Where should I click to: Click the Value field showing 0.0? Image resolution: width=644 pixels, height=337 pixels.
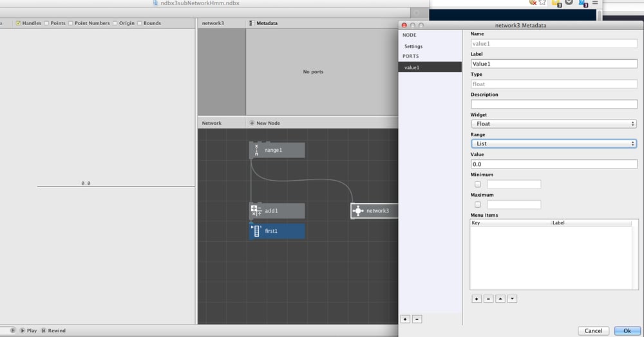(554, 164)
